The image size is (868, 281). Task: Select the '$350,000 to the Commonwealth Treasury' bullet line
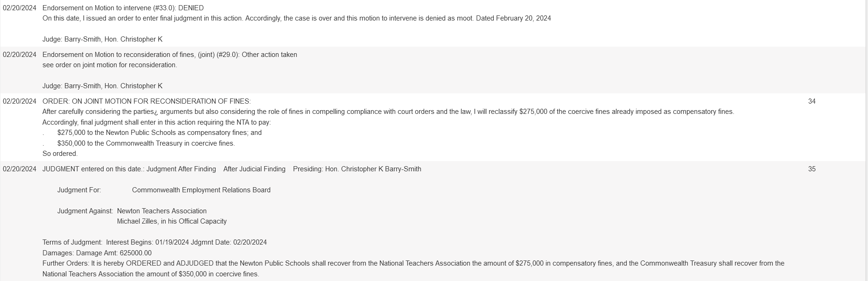point(146,143)
